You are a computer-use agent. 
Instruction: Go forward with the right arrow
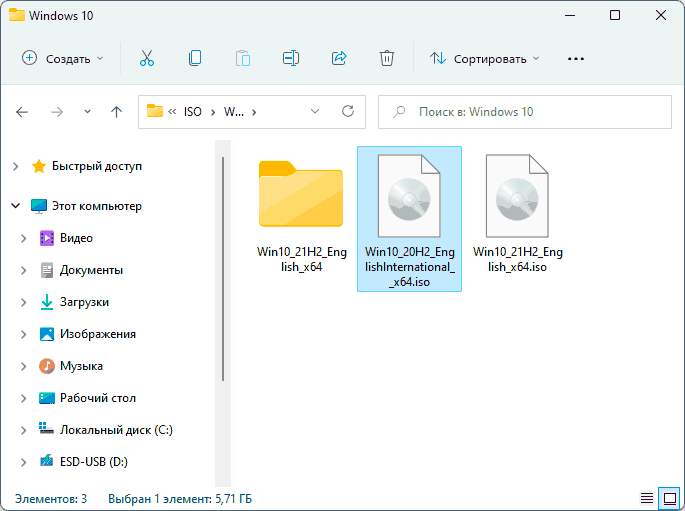point(57,112)
